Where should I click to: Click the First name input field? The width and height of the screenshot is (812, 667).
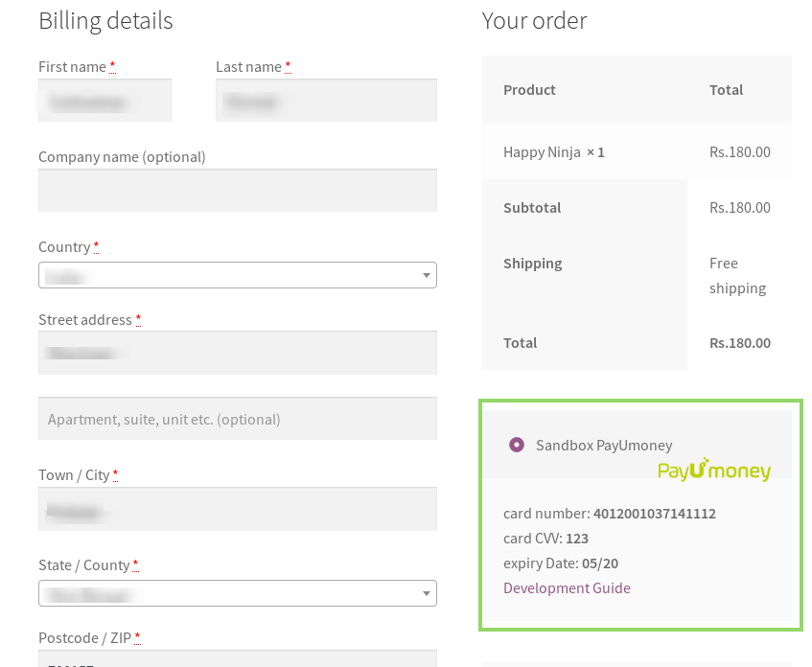tap(104, 100)
